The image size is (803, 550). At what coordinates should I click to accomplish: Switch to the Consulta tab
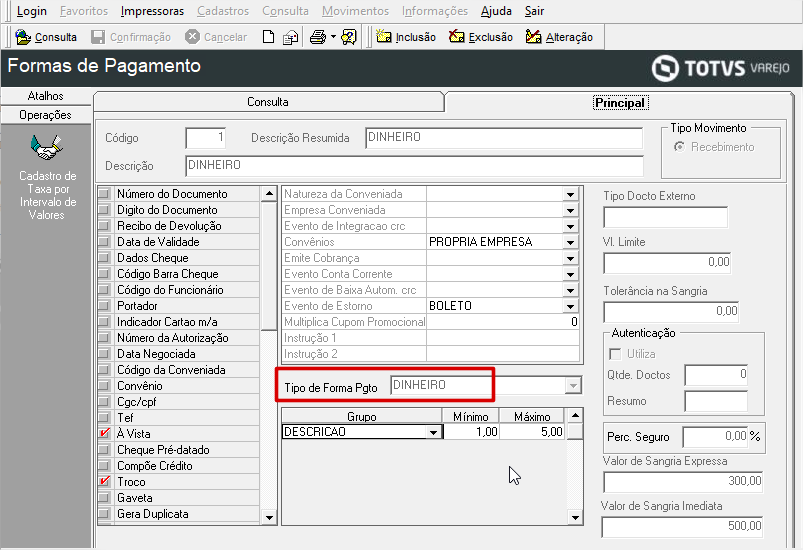pyautogui.click(x=268, y=102)
